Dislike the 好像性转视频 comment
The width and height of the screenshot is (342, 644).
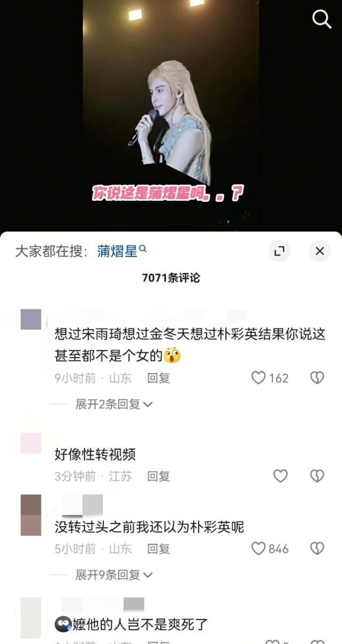coord(317,476)
